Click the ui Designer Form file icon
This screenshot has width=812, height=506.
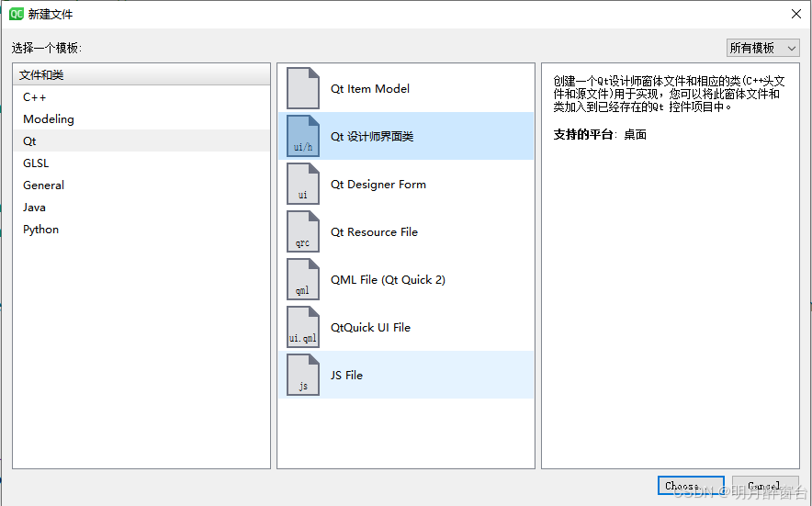coord(303,184)
